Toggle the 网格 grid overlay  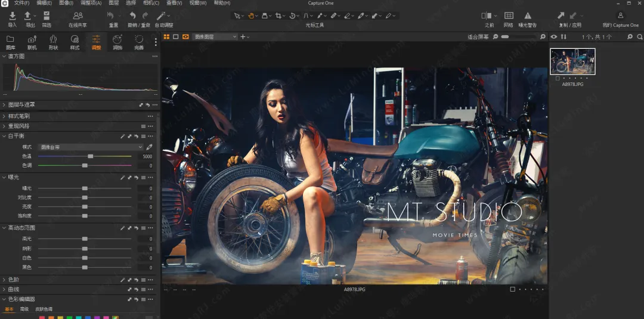point(508,16)
